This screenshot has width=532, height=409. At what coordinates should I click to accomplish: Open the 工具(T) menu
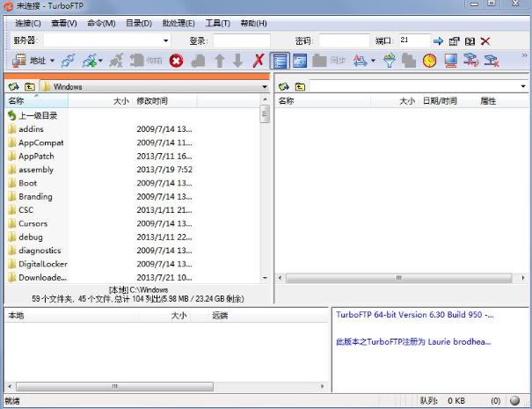click(x=217, y=23)
